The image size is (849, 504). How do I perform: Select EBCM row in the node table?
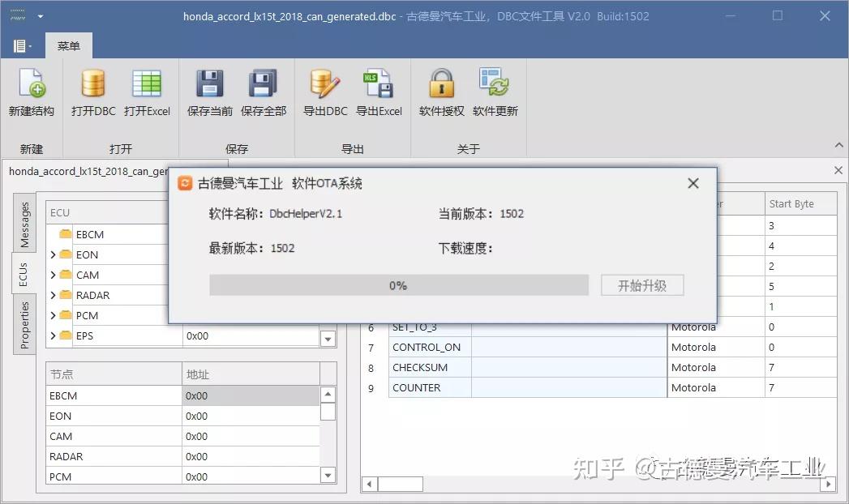coord(182,396)
